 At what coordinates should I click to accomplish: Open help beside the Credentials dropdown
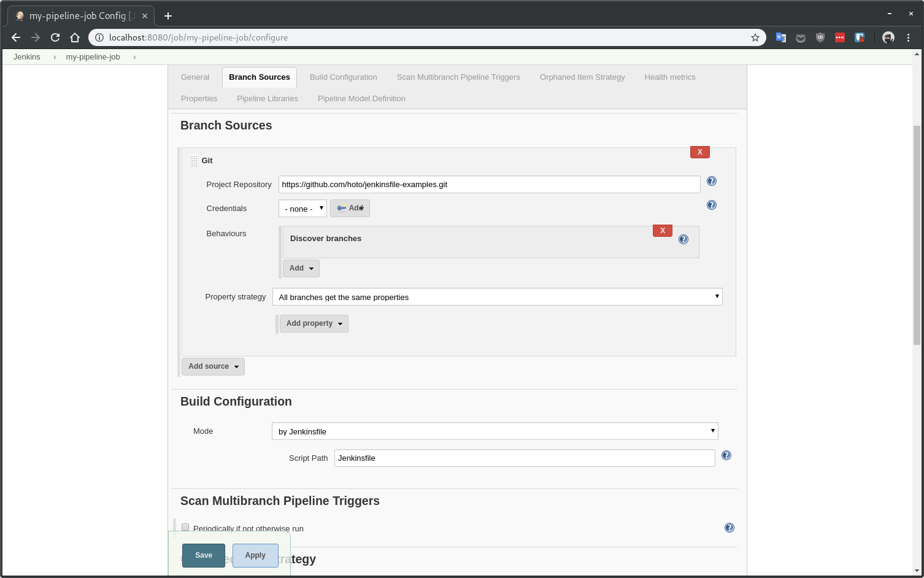coord(711,205)
